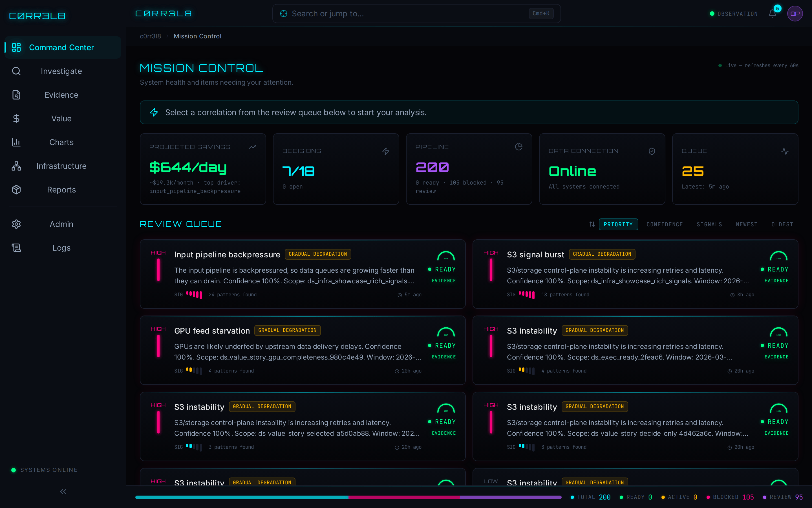
Task: Sort review queue by Newest
Action: (x=747, y=224)
